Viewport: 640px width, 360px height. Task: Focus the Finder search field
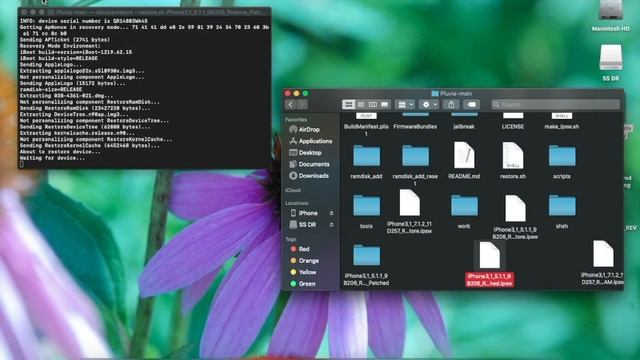click(x=556, y=105)
